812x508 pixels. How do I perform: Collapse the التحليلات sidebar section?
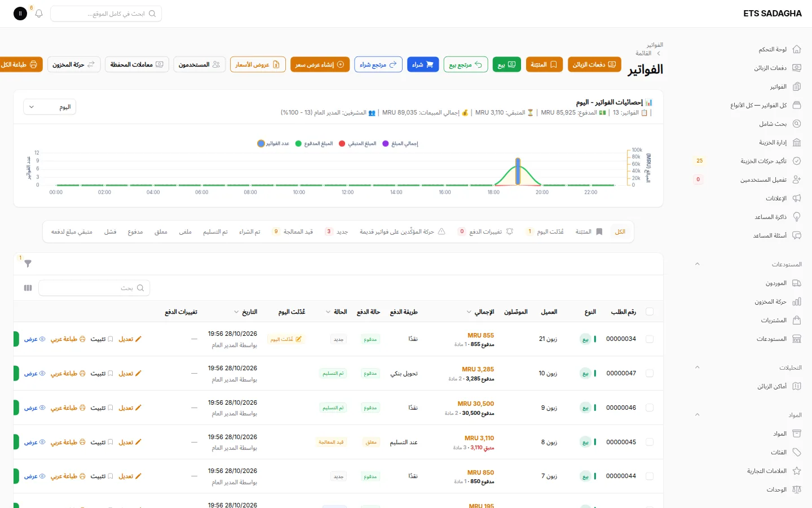(x=698, y=367)
